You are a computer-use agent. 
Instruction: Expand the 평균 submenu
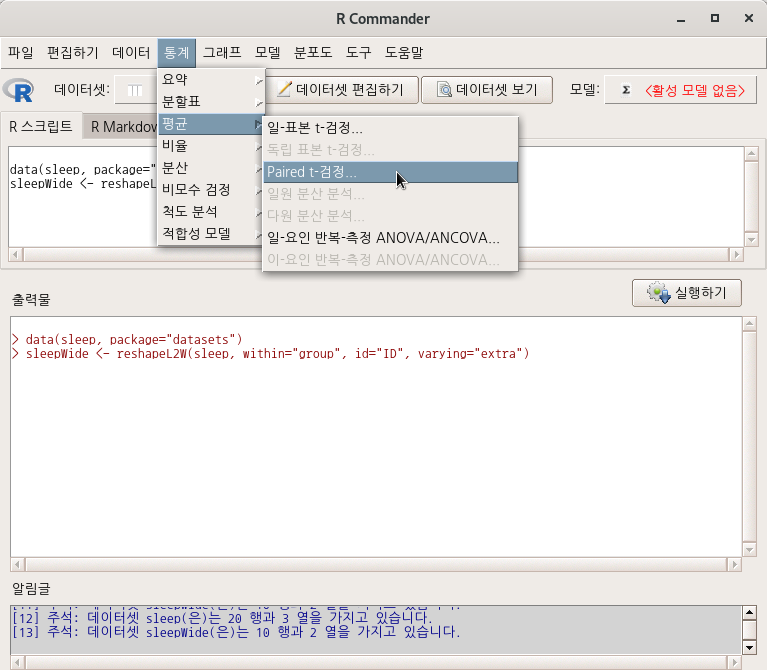[x=211, y=124]
